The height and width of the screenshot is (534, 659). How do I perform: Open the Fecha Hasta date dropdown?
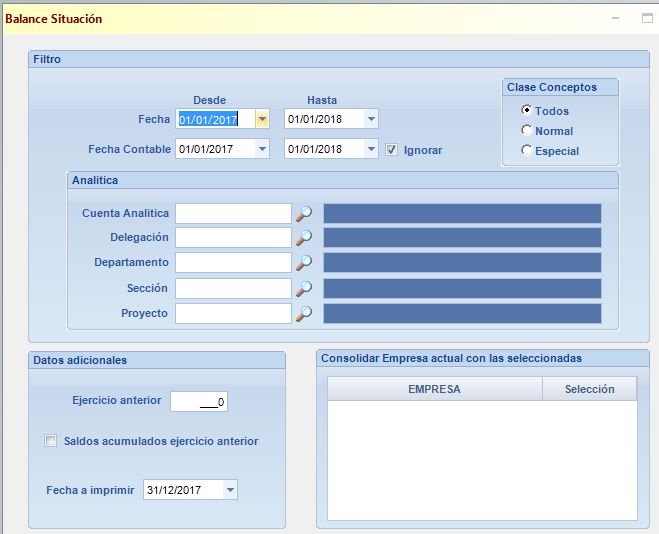tap(371, 119)
